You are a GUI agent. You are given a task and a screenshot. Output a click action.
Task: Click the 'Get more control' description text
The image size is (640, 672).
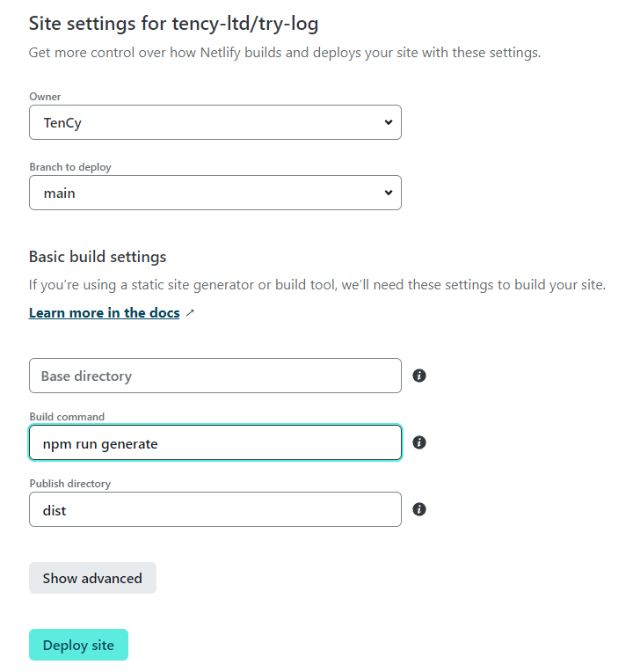(x=285, y=53)
